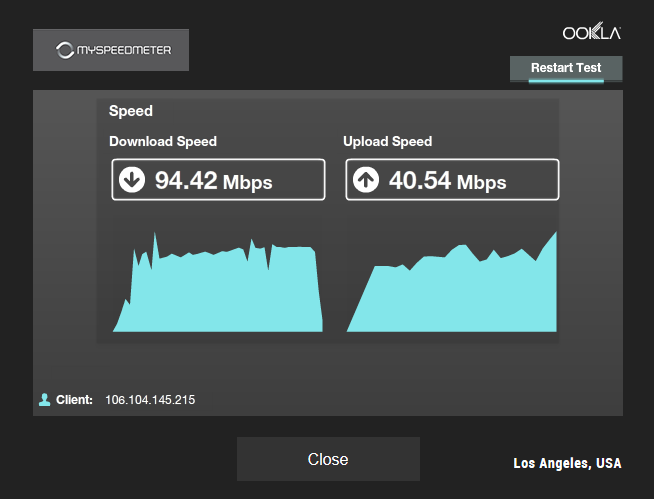Select the 94.42 Mbps download value
Image resolution: width=654 pixels, height=501 pixels.
tap(214, 181)
